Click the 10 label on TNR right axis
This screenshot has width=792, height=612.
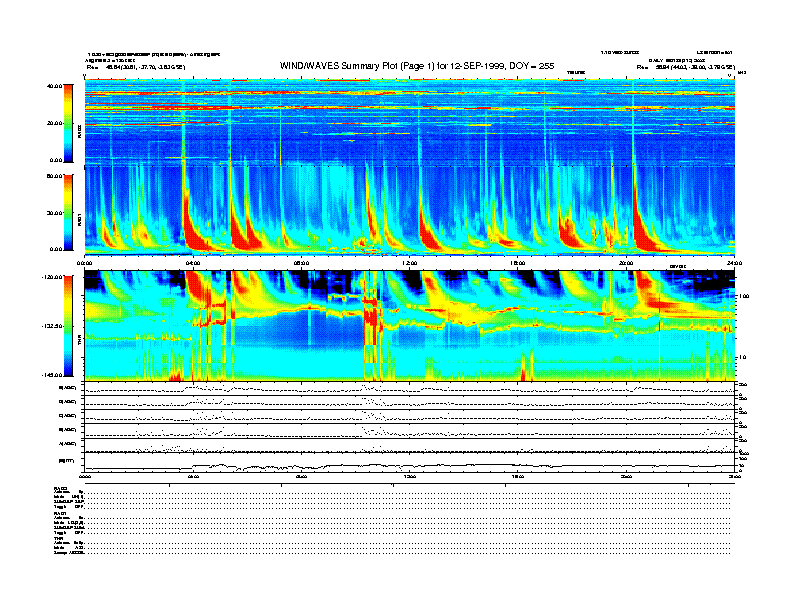point(743,358)
